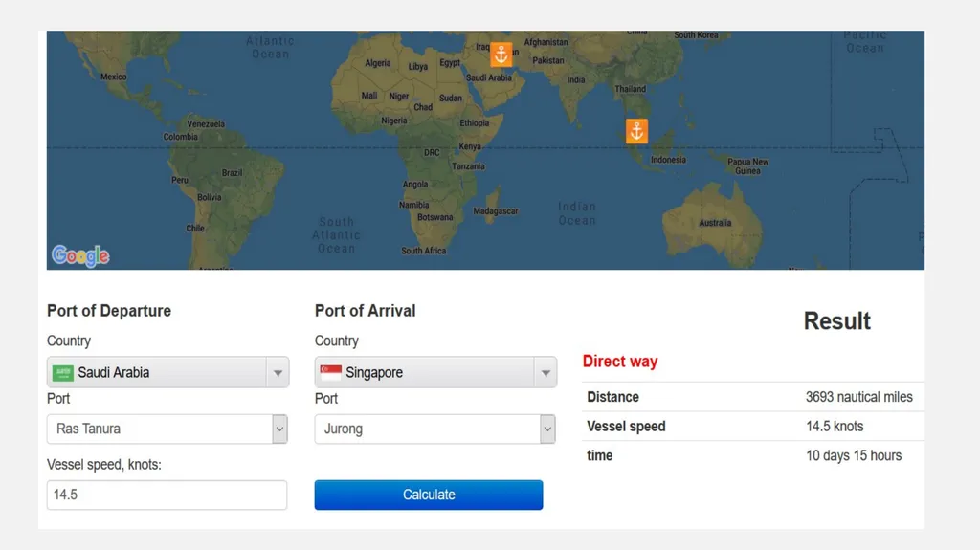Click the 14.5 knots speed result

[835, 427]
